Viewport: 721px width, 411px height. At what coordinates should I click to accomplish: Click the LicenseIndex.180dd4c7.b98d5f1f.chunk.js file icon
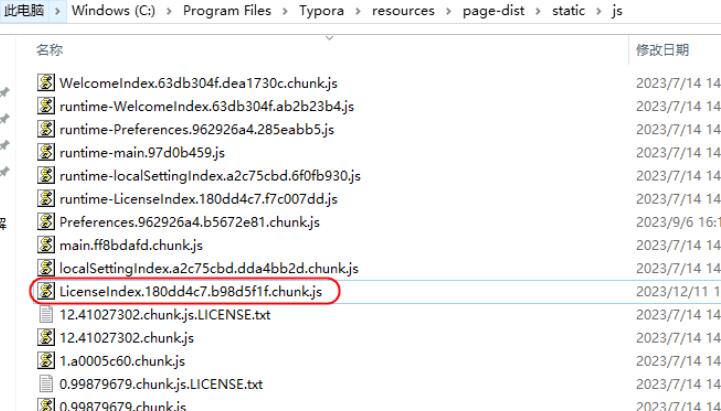46,291
